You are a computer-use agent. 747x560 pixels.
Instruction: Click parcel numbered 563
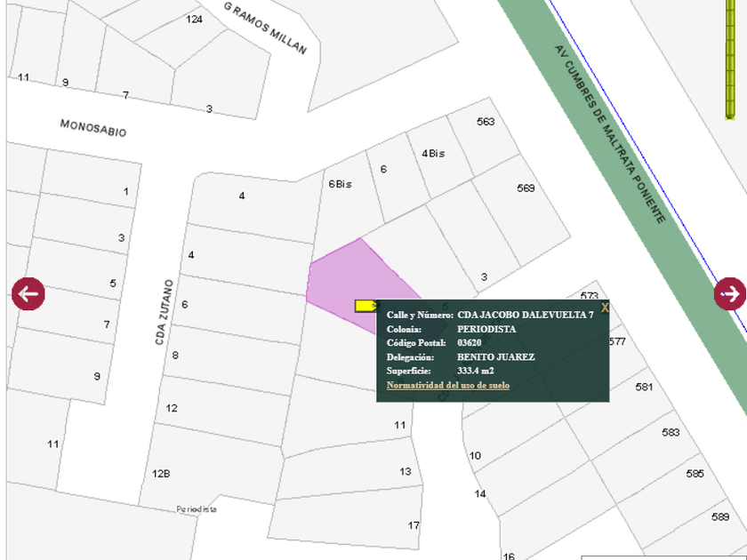(x=486, y=122)
